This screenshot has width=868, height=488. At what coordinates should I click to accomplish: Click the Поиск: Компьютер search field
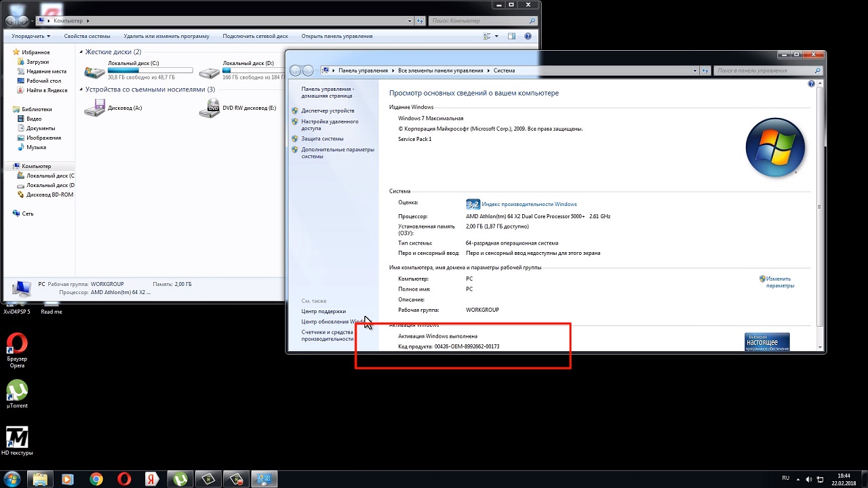pyautogui.click(x=478, y=21)
